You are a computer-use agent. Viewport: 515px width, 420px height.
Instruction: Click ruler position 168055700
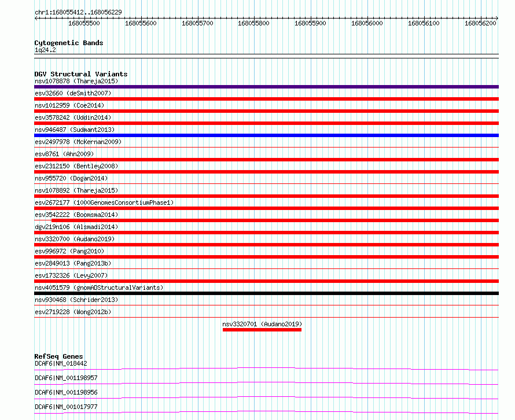197,23
